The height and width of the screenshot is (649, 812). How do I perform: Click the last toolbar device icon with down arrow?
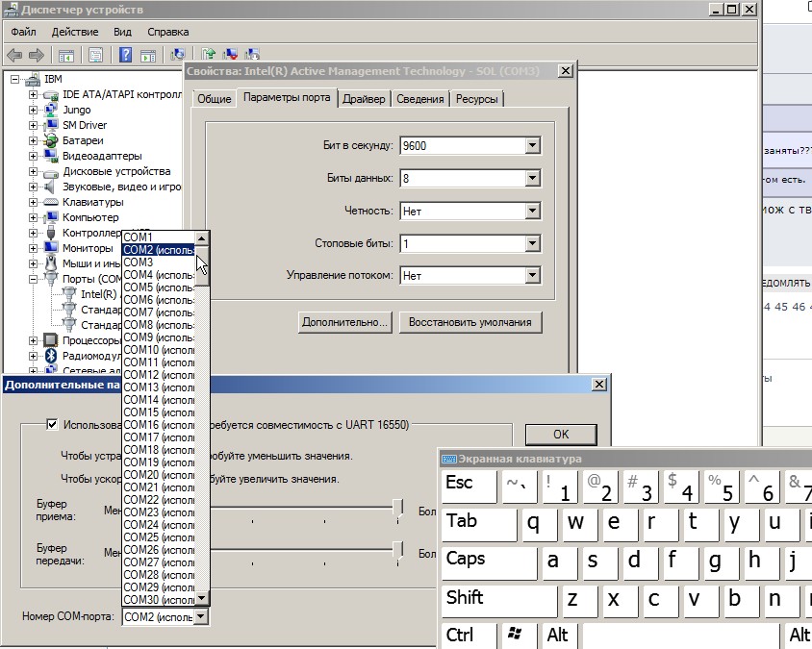coord(252,54)
